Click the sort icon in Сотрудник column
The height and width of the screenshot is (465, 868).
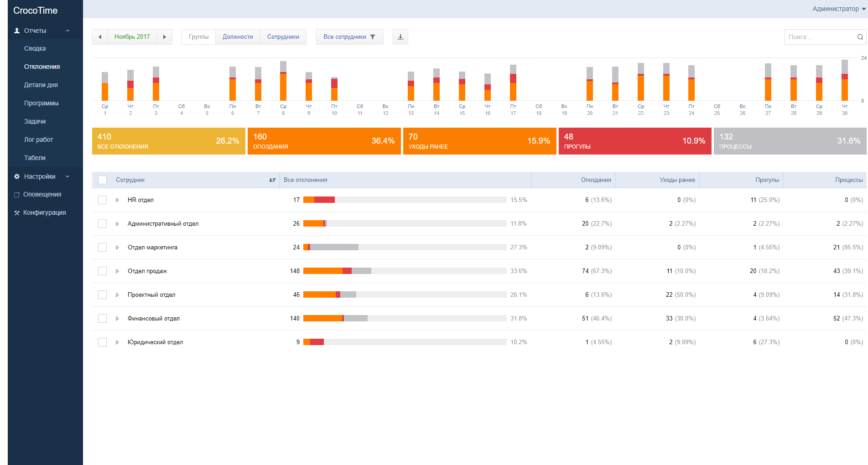tap(272, 180)
